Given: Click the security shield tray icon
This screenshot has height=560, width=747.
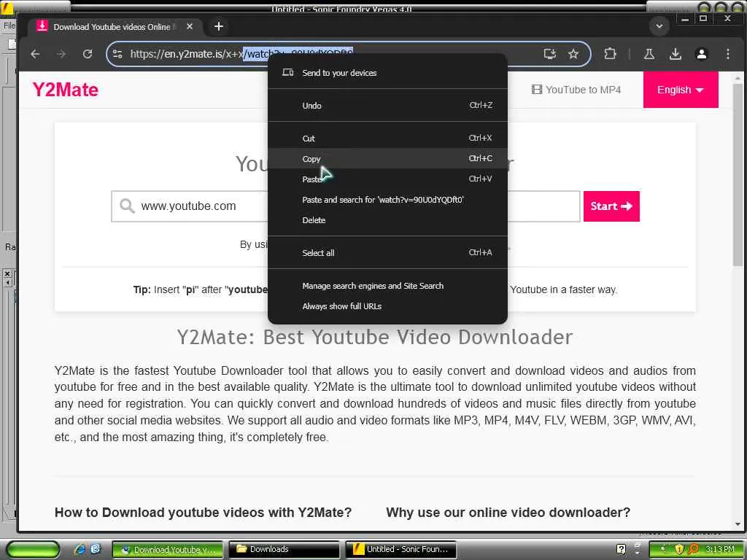Looking at the screenshot, I should tap(679, 549).
